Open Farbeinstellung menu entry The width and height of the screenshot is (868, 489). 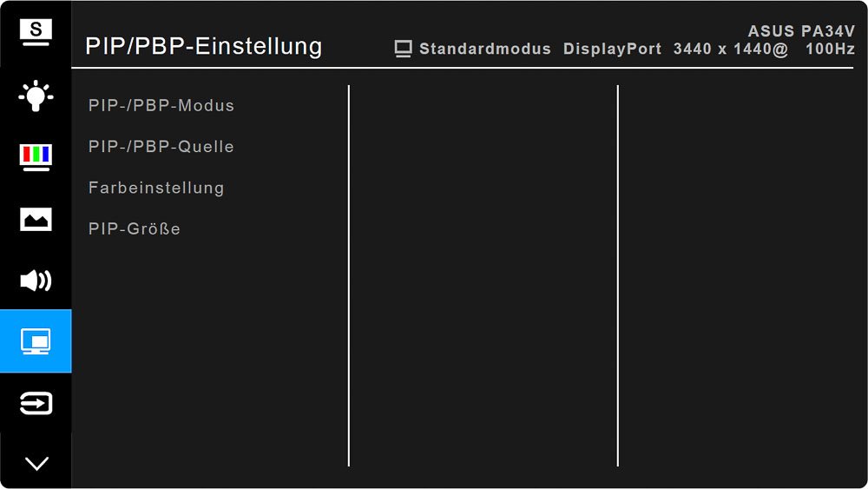(x=156, y=188)
